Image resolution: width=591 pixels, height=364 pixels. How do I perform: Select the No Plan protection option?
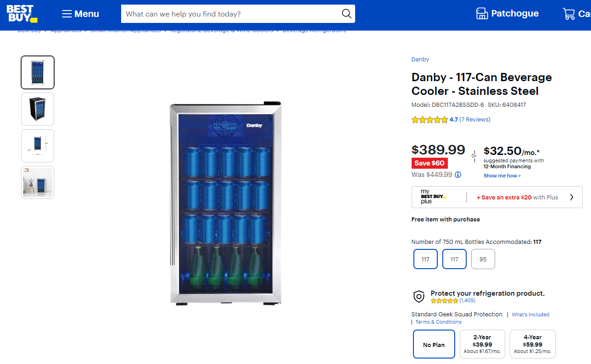pyautogui.click(x=434, y=344)
